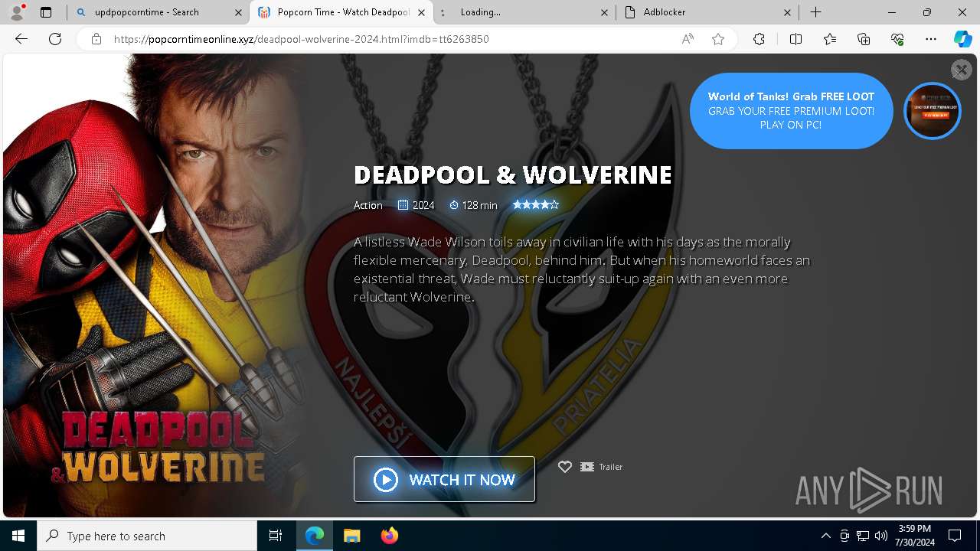This screenshot has width=980, height=551.
Task: Open the volume control tray icon
Action: pyautogui.click(x=881, y=536)
